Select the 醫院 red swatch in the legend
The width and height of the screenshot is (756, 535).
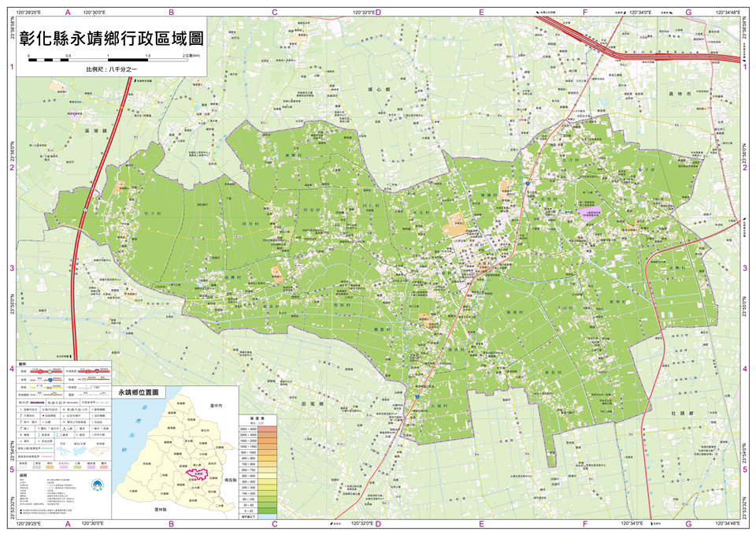(105, 467)
